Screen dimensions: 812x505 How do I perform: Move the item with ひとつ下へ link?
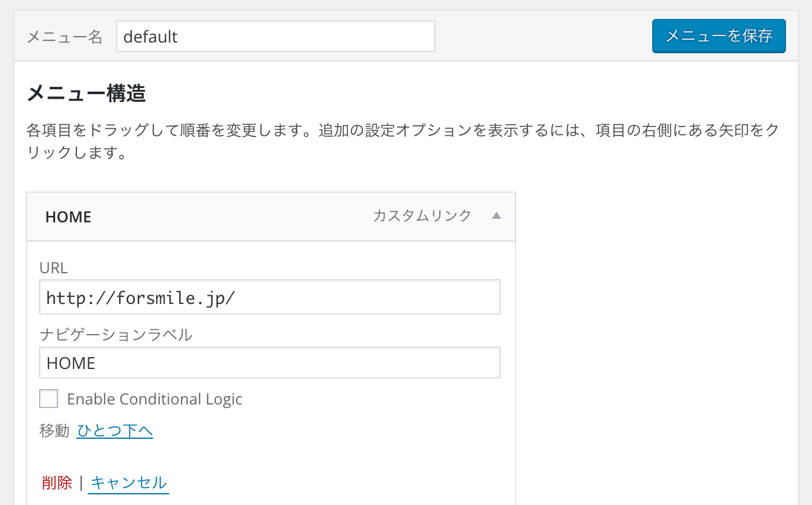coord(115,430)
